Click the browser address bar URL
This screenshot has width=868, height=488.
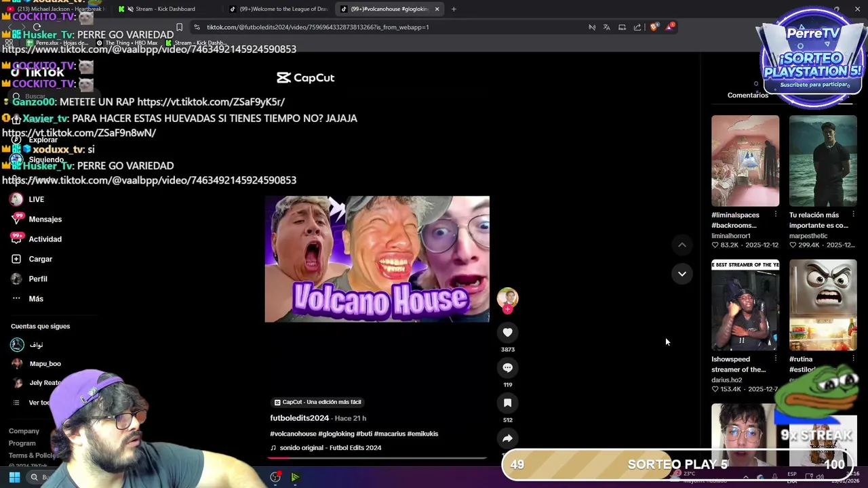(x=317, y=27)
